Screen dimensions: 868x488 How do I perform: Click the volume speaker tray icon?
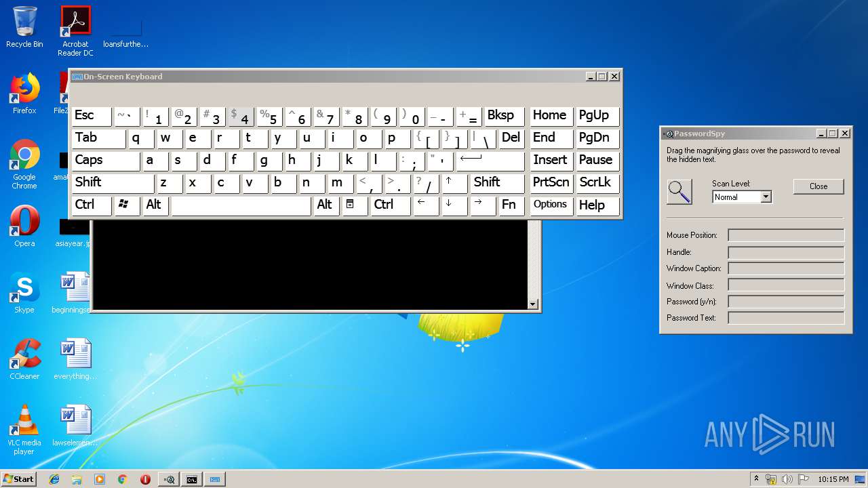(x=787, y=479)
